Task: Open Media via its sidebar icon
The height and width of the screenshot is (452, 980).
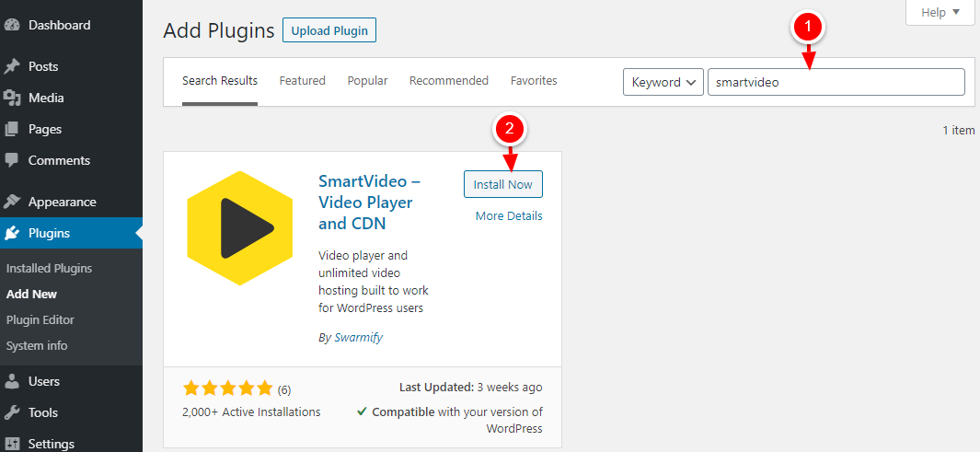Action: pyautogui.click(x=12, y=99)
